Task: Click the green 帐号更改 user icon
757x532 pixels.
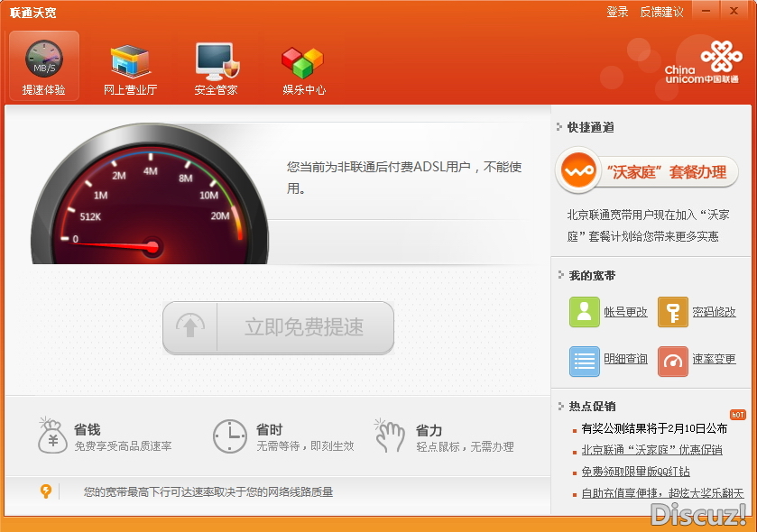Action: pos(584,312)
